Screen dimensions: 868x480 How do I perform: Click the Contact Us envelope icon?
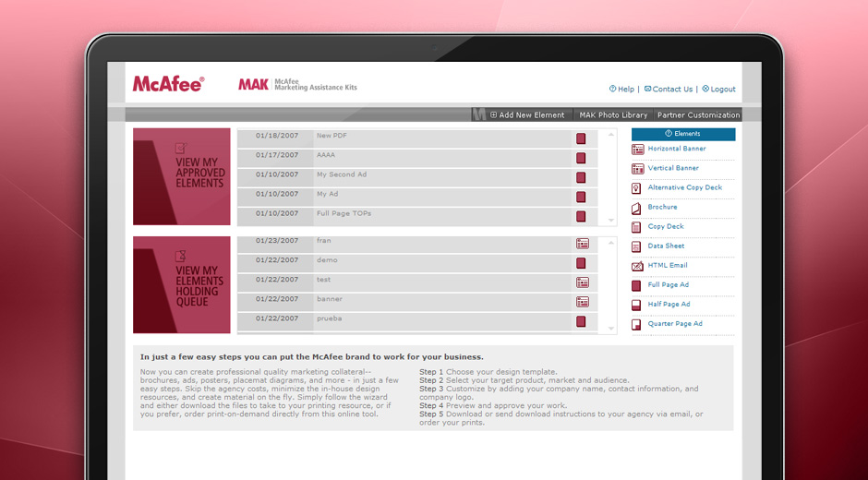coord(647,89)
